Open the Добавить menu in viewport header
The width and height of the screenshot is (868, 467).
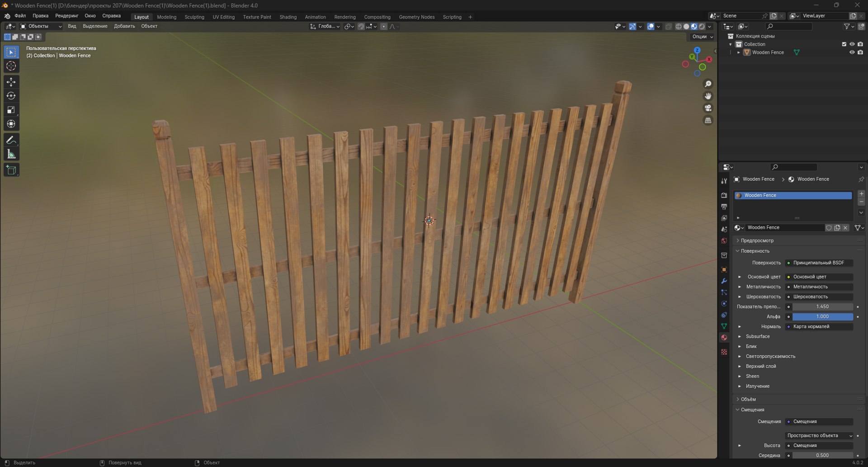[x=124, y=26]
